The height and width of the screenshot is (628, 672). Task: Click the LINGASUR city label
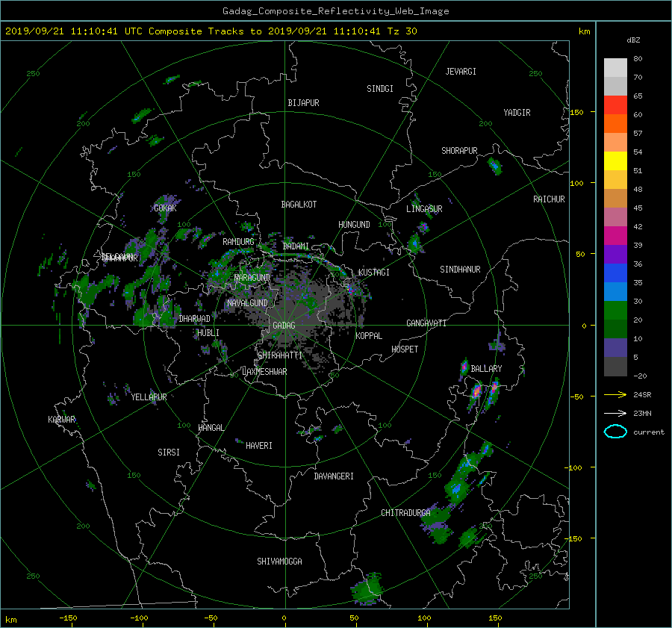[424, 209]
